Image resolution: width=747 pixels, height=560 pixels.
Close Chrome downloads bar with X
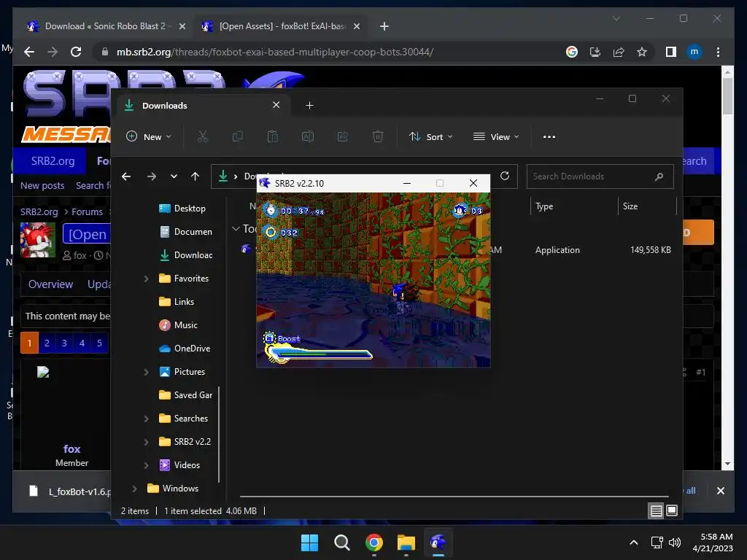(x=720, y=491)
